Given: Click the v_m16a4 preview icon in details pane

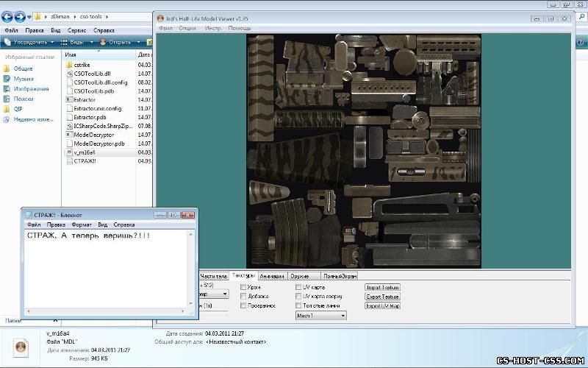Looking at the screenshot, I should coord(21,347).
